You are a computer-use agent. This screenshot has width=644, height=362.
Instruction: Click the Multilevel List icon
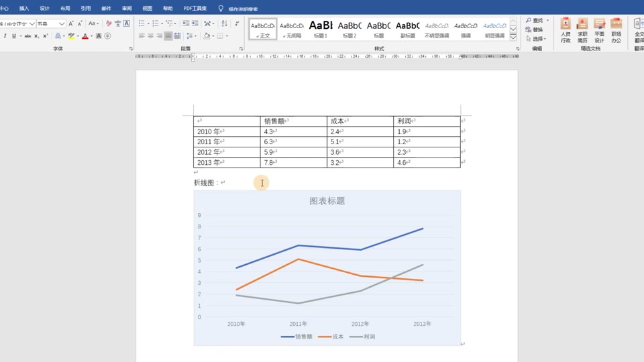[x=169, y=24]
